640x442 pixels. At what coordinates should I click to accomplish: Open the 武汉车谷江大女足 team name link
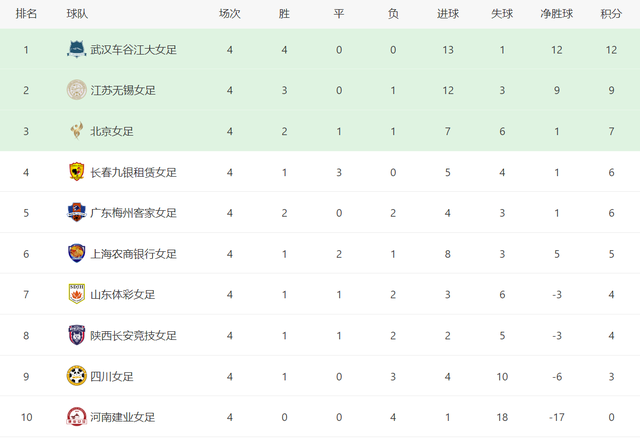133,50
